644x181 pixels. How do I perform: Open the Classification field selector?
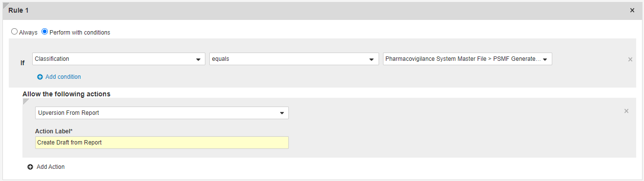(119, 59)
